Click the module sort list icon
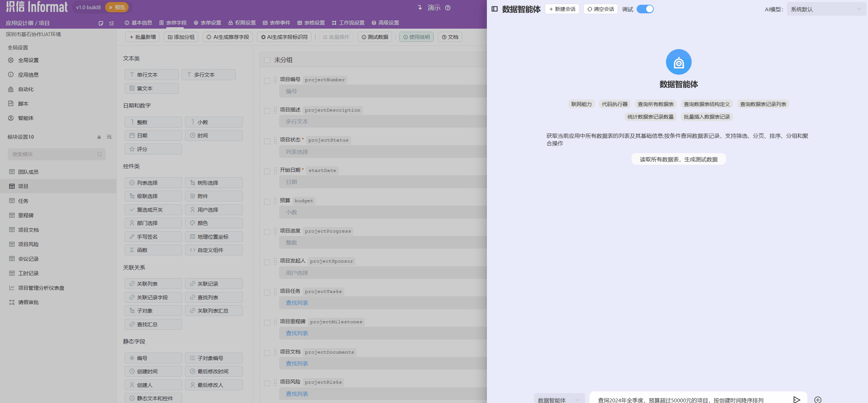This screenshot has width=868, height=403. pos(109,137)
